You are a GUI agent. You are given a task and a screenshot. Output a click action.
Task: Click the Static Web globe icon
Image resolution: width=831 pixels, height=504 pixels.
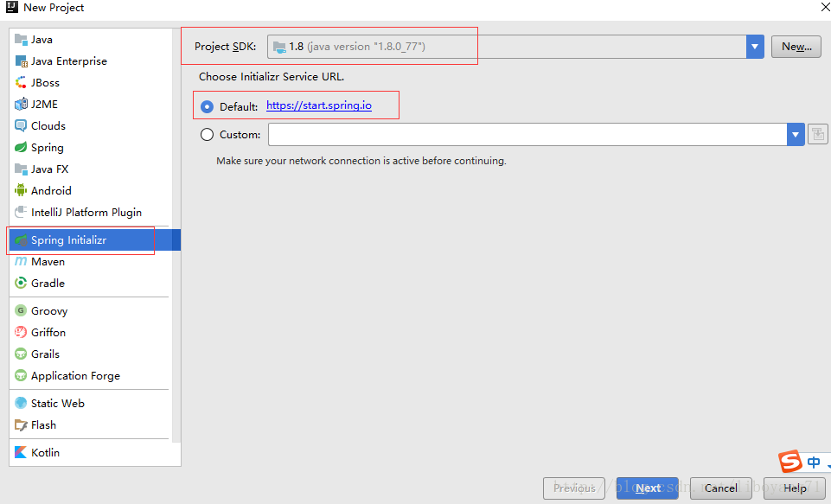tap(21, 404)
